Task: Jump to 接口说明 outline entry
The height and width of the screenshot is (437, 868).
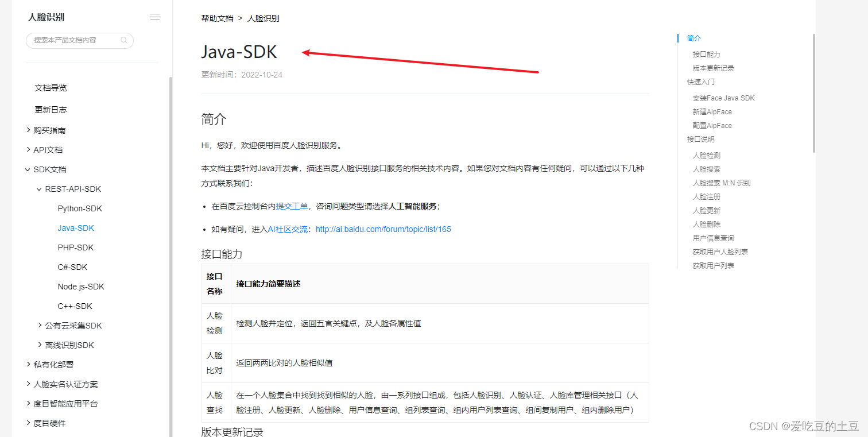Action: click(x=701, y=140)
